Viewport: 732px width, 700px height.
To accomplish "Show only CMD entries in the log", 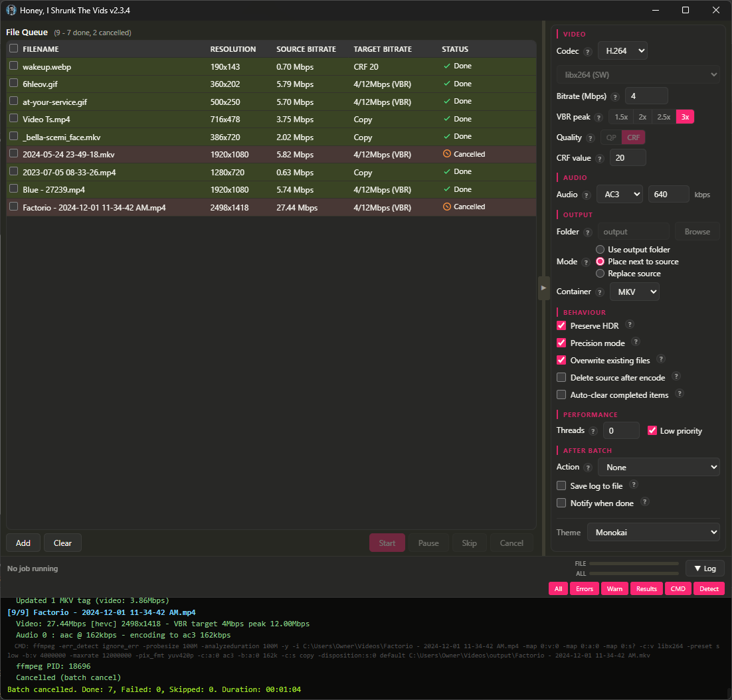I will [x=678, y=588].
